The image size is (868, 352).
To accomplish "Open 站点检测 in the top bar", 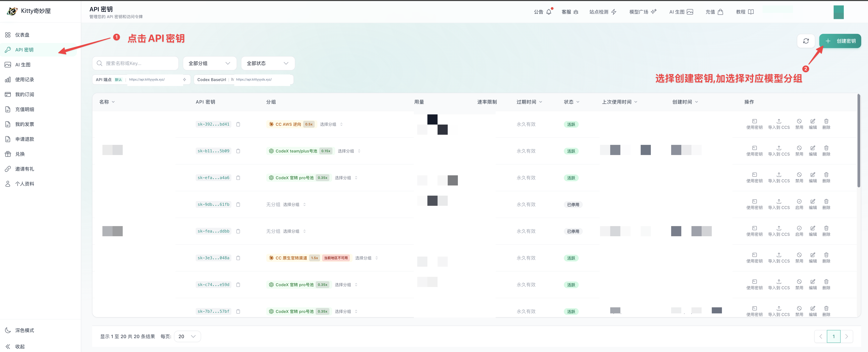I will (x=603, y=12).
